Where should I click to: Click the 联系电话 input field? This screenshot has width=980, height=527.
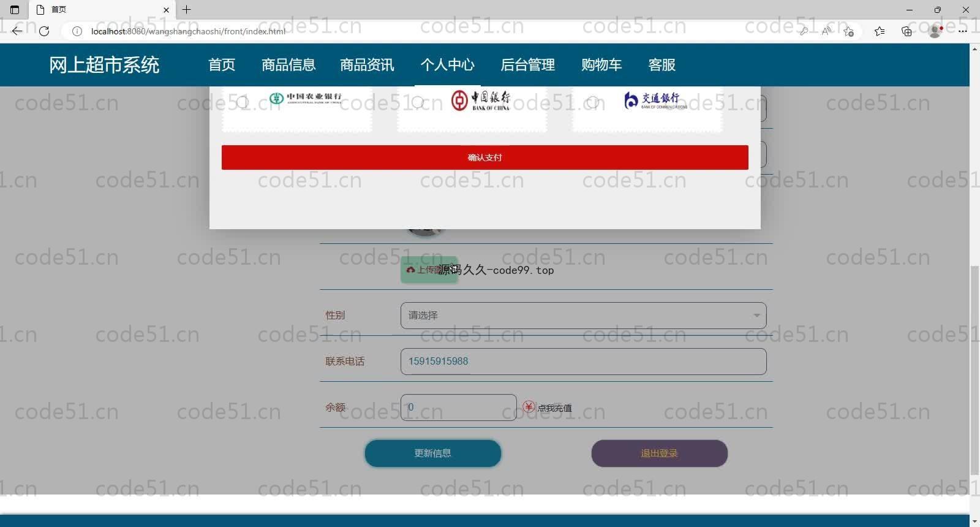583,362
